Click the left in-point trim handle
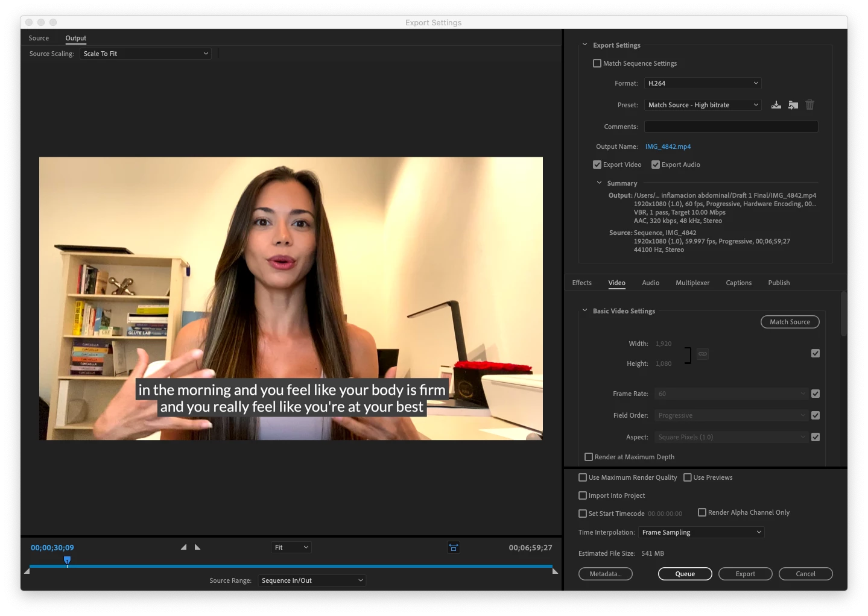Screen dimensions: 868x616 [x=27, y=571]
